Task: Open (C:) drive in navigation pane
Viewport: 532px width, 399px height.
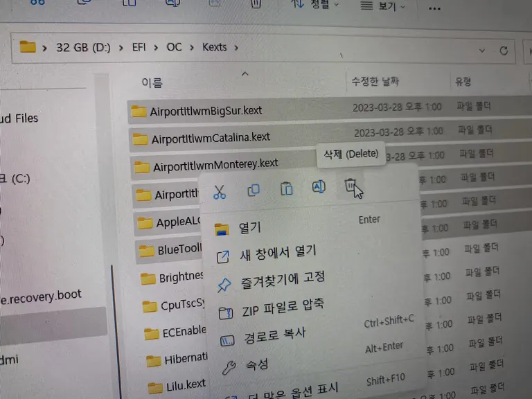Action: (15, 179)
